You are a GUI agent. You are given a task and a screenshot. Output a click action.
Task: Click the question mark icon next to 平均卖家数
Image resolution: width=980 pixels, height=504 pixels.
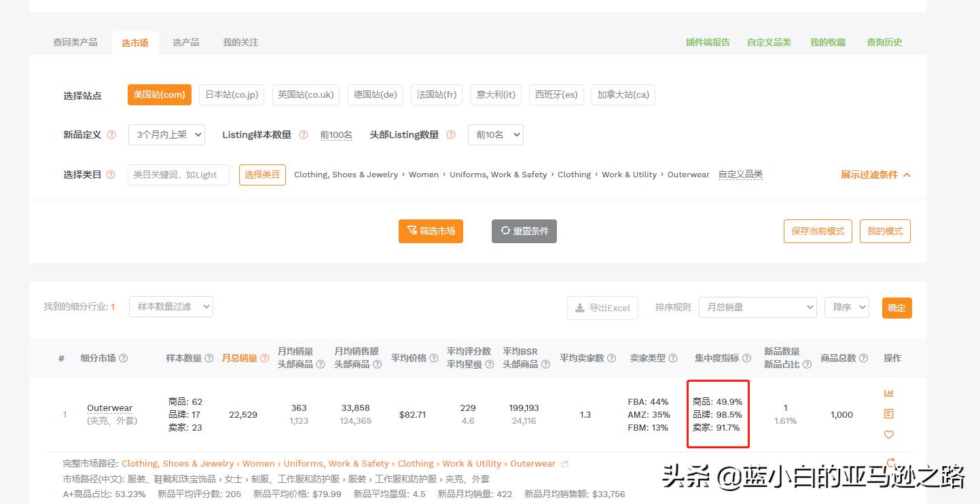(611, 358)
